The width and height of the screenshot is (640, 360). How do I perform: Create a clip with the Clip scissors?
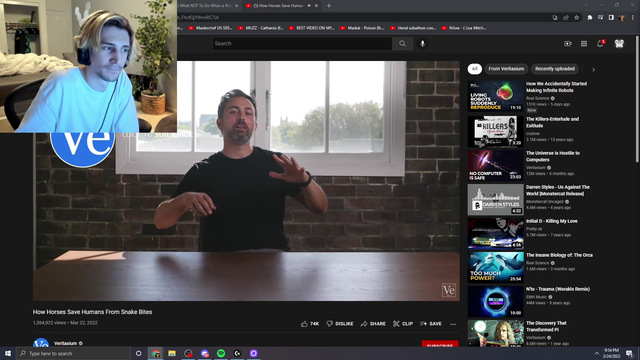click(403, 324)
